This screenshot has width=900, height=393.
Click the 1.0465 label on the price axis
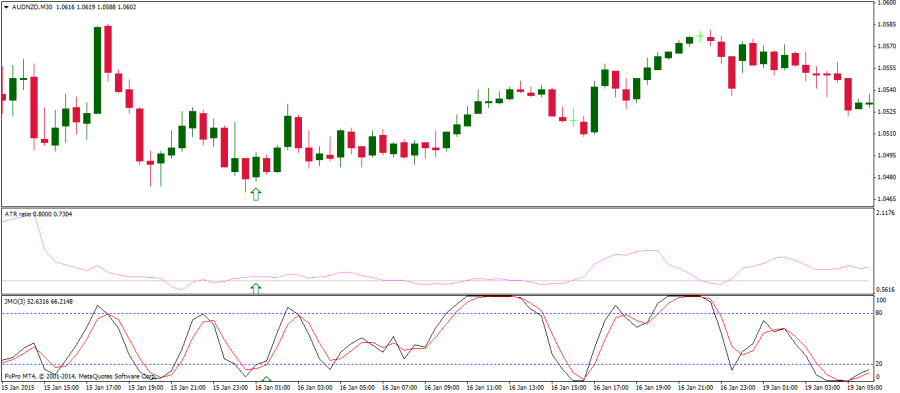(887, 199)
